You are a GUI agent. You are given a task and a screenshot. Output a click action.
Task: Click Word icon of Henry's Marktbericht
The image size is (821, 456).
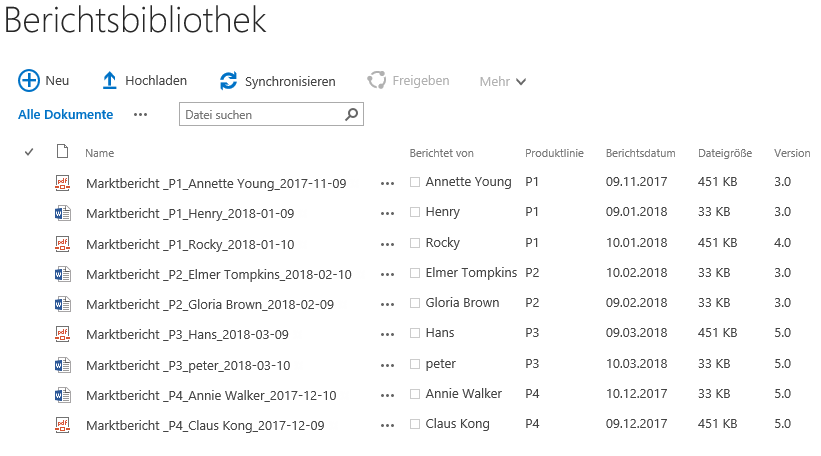pyautogui.click(x=63, y=213)
